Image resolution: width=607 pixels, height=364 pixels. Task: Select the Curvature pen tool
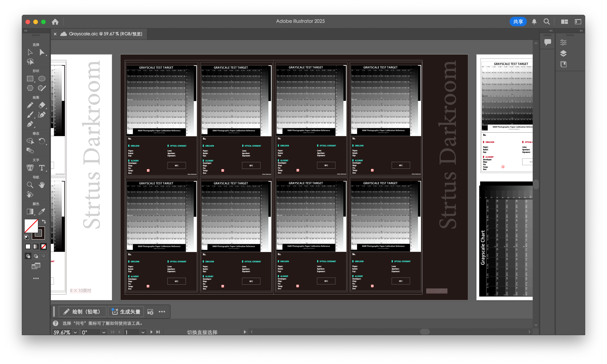click(42, 115)
